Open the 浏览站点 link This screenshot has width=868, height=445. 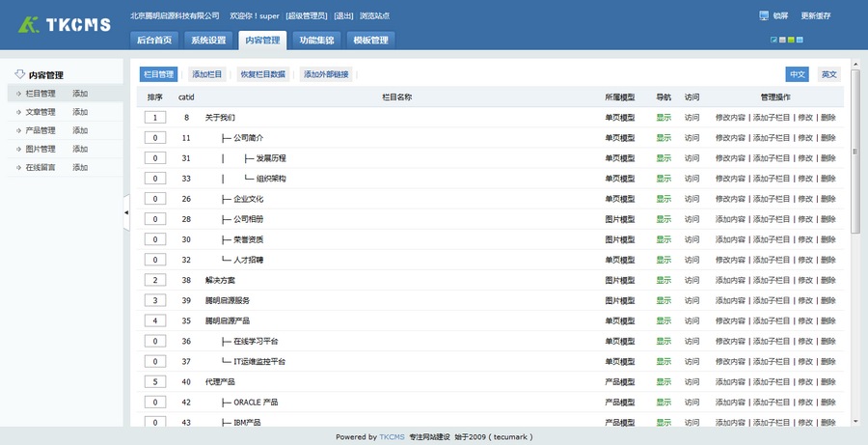(x=375, y=16)
